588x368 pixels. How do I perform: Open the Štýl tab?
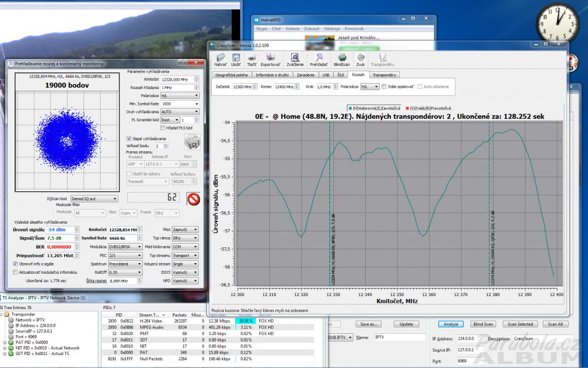(340, 75)
